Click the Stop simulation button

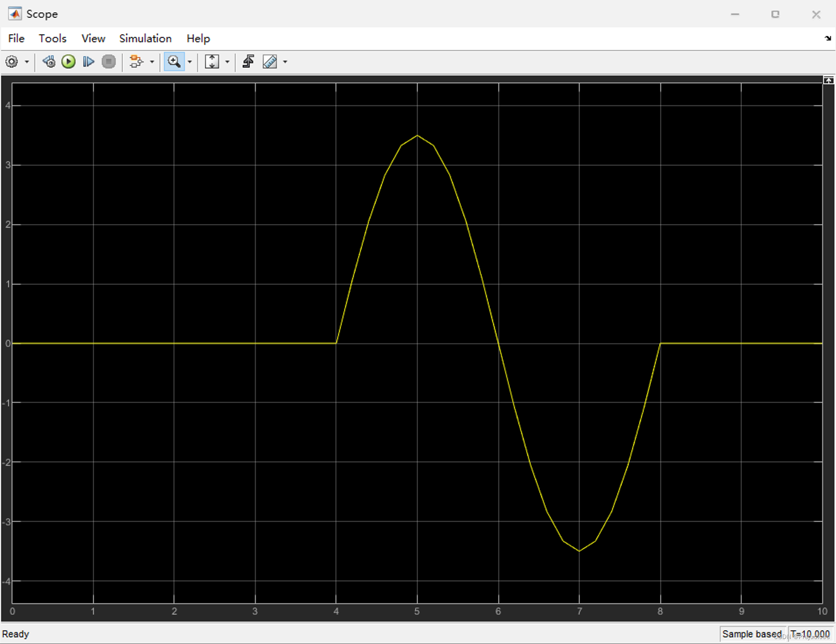click(x=109, y=62)
